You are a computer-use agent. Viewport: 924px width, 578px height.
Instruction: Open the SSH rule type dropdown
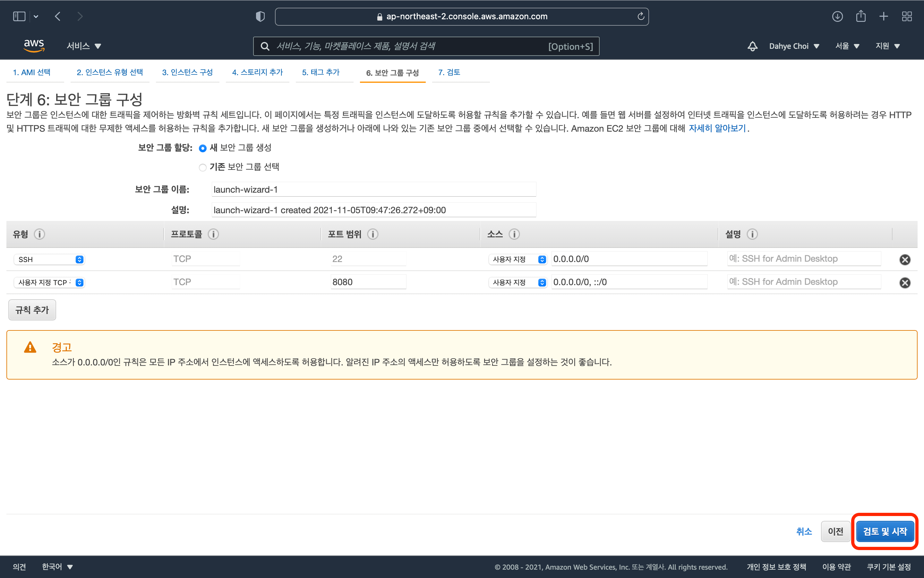pos(49,259)
